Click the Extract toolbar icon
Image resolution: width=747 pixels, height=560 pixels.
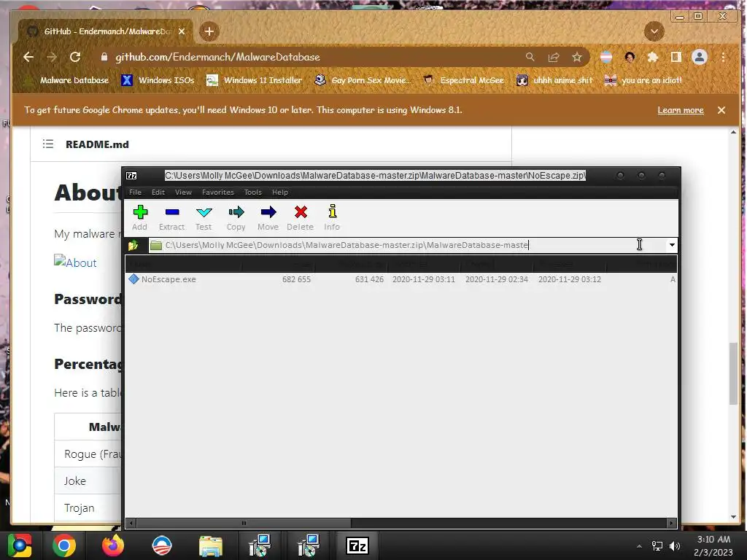[x=172, y=212]
